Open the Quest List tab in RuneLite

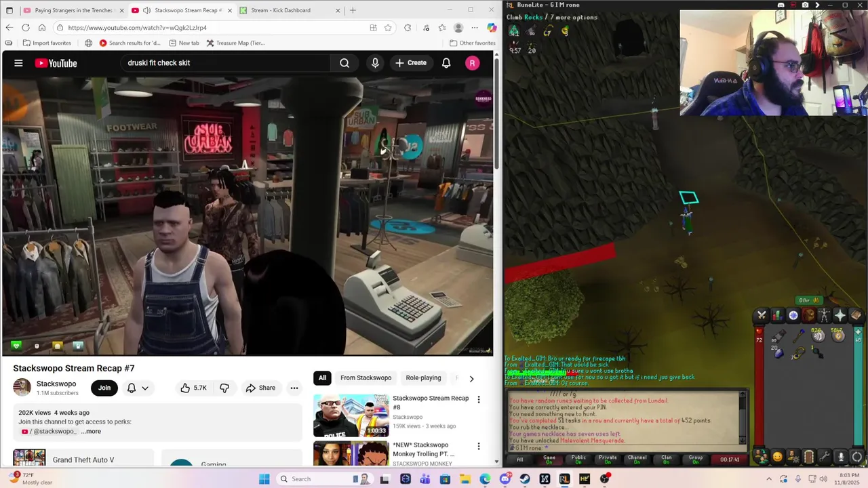[x=793, y=315]
